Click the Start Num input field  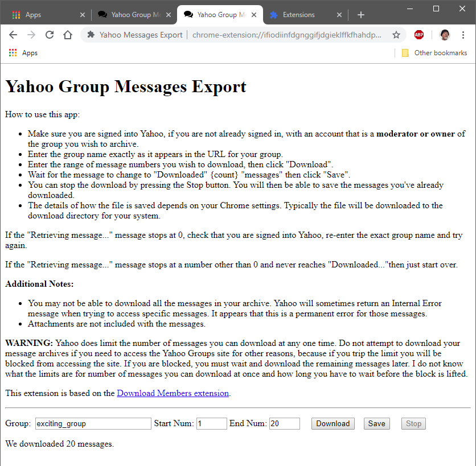pyautogui.click(x=212, y=423)
